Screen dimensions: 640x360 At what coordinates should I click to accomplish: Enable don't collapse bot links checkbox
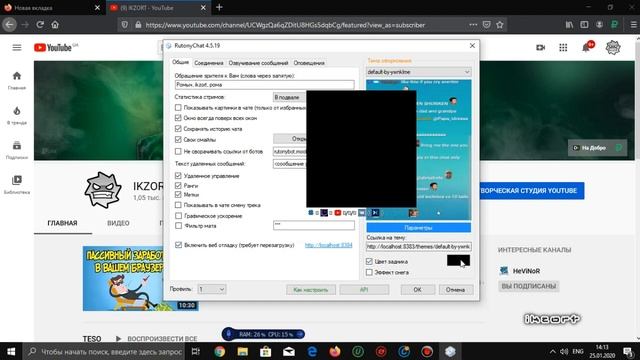point(178,151)
